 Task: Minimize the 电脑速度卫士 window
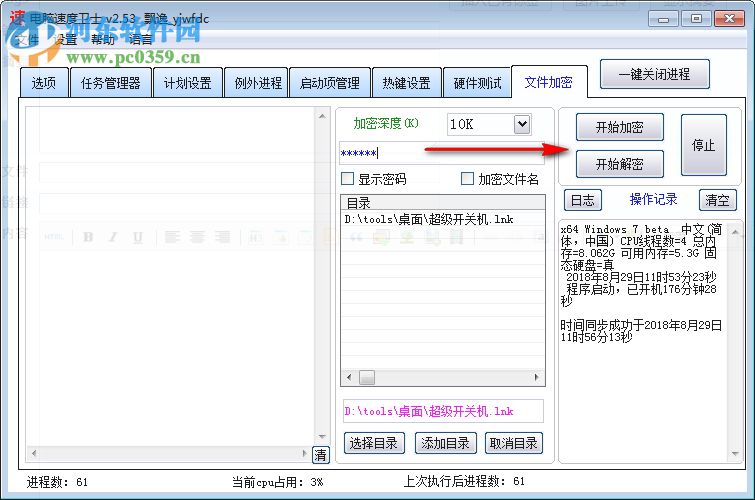pyautogui.click(x=664, y=19)
